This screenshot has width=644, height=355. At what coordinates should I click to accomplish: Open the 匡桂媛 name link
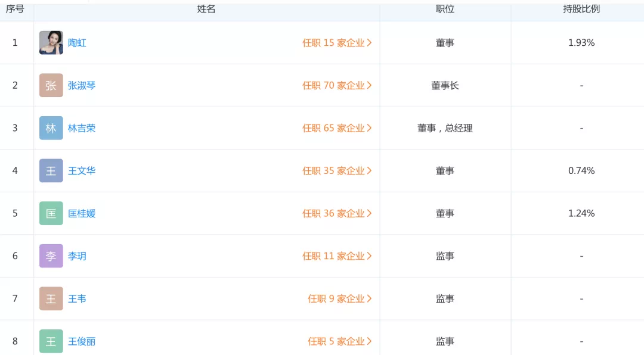81,213
